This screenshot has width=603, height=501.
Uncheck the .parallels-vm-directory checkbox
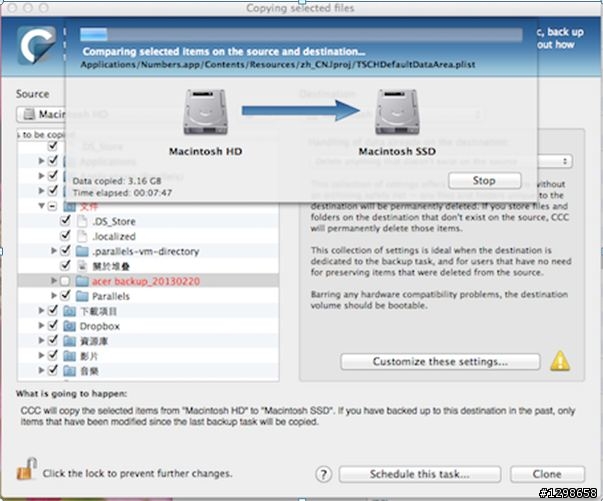(65, 250)
